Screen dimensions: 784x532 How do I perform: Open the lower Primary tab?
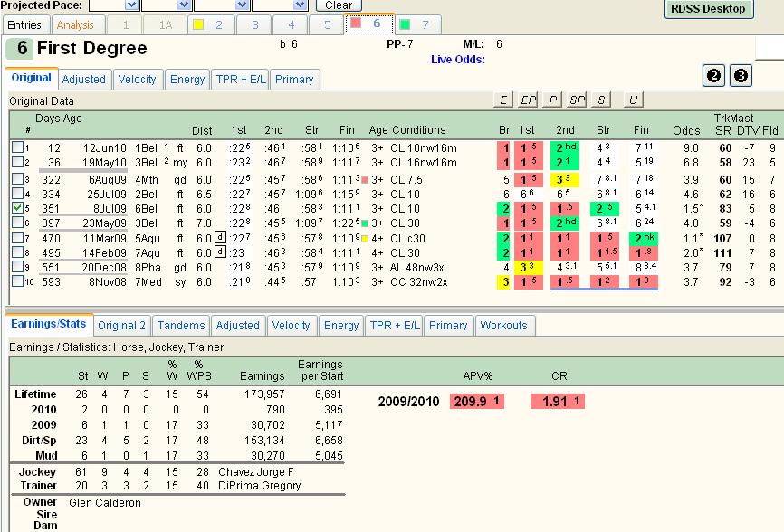(x=448, y=326)
